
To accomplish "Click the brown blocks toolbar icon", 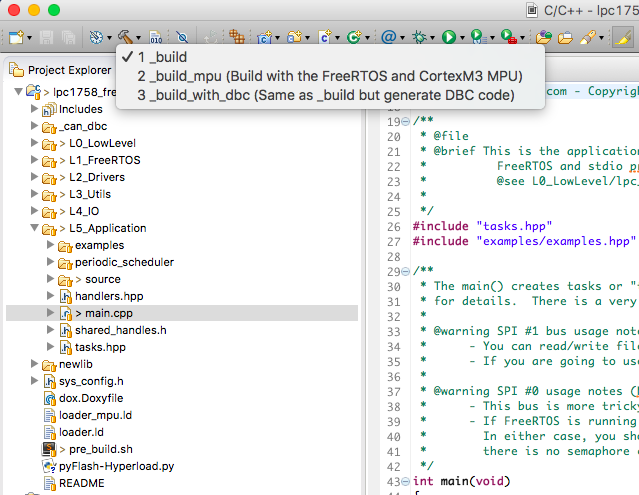I will [236, 37].
